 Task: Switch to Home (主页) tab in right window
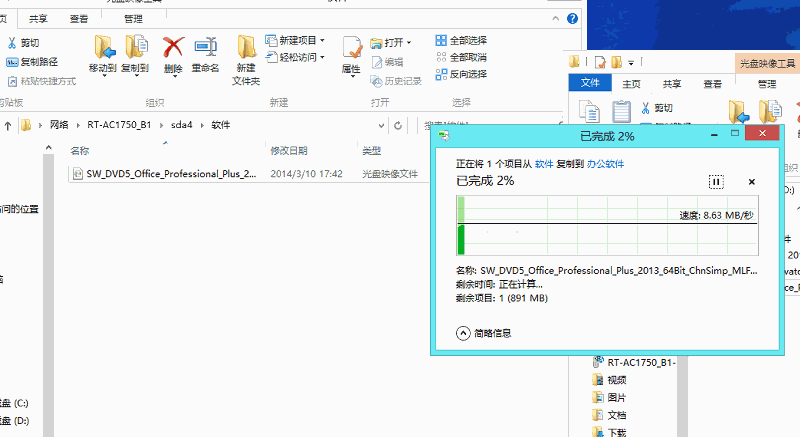tap(631, 84)
